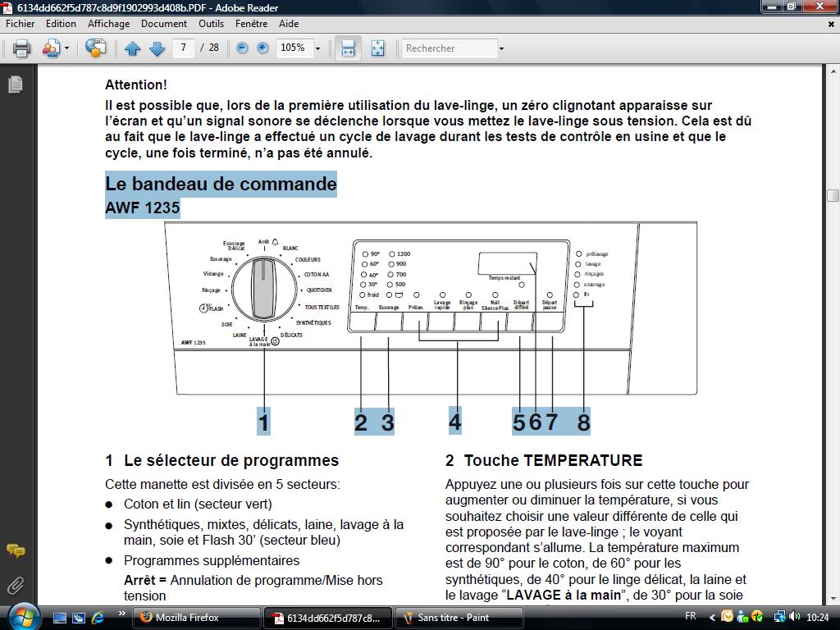Expand the quick launch overflow chevron
Viewport: 840px width, 630px height.
click(121, 614)
